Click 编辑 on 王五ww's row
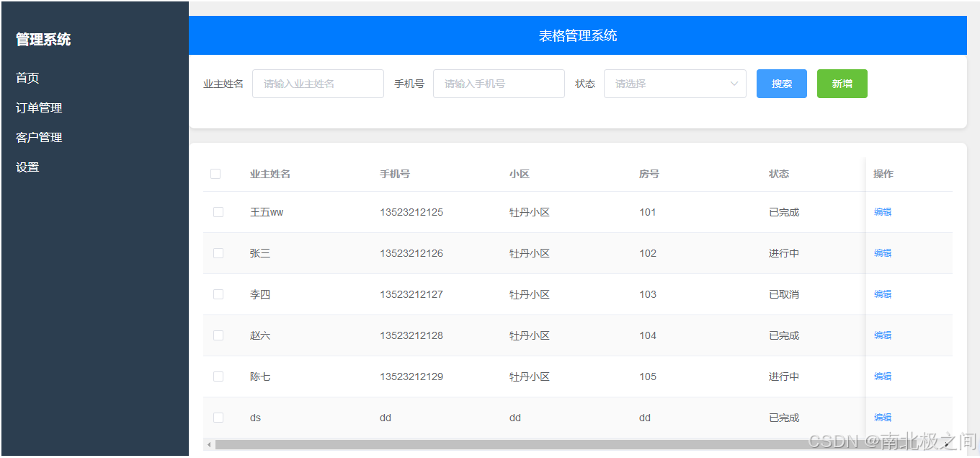The height and width of the screenshot is (458, 980). click(882, 212)
